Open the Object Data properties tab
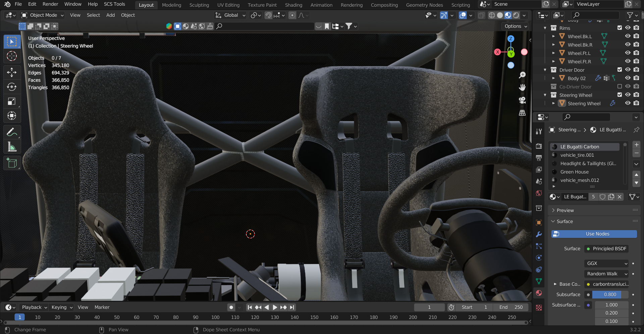This screenshot has width=644, height=334. [539, 281]
